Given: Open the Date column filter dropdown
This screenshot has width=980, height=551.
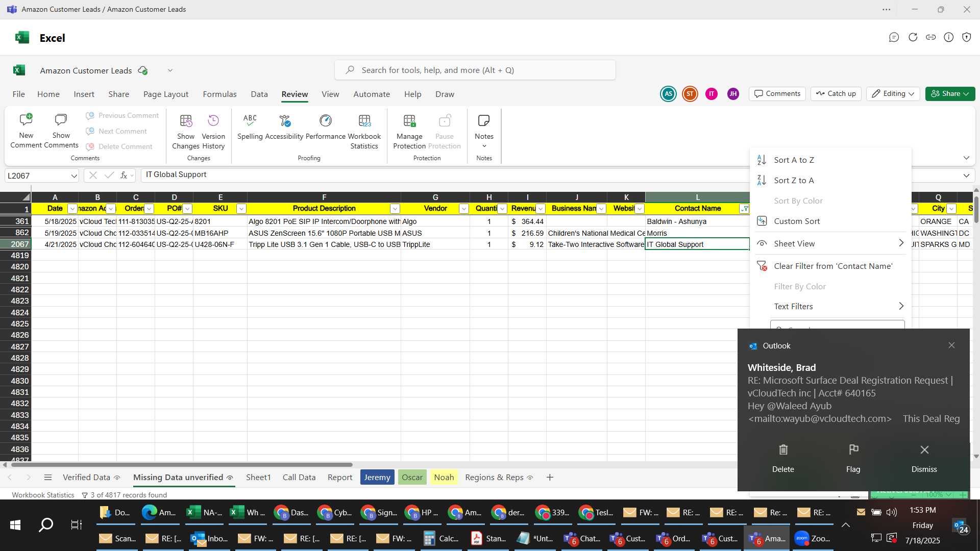Looking at the screenshot, I should pos(72,209).
